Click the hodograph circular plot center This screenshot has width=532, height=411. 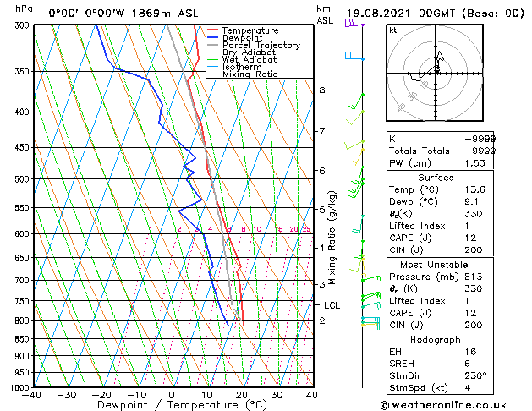pyautogui.click(x=436, y=74)
